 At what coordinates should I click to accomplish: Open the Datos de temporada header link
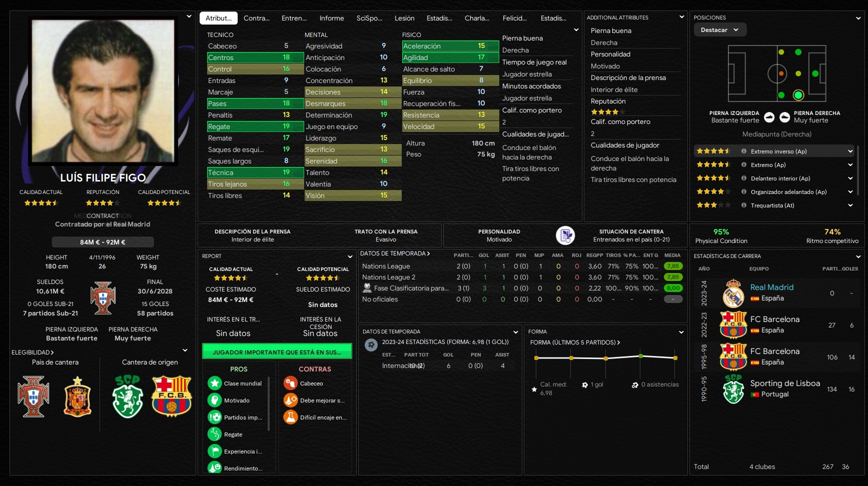tap(395, 253)
